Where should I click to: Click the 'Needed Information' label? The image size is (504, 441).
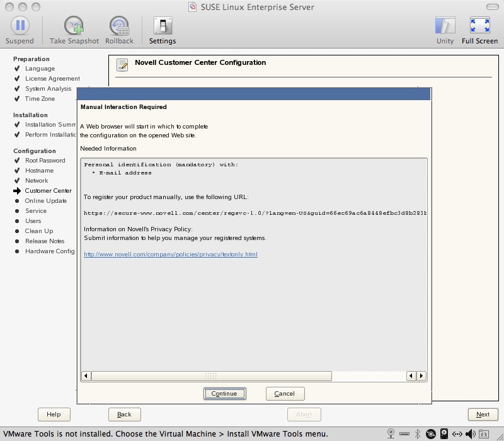tap(108, 149)
